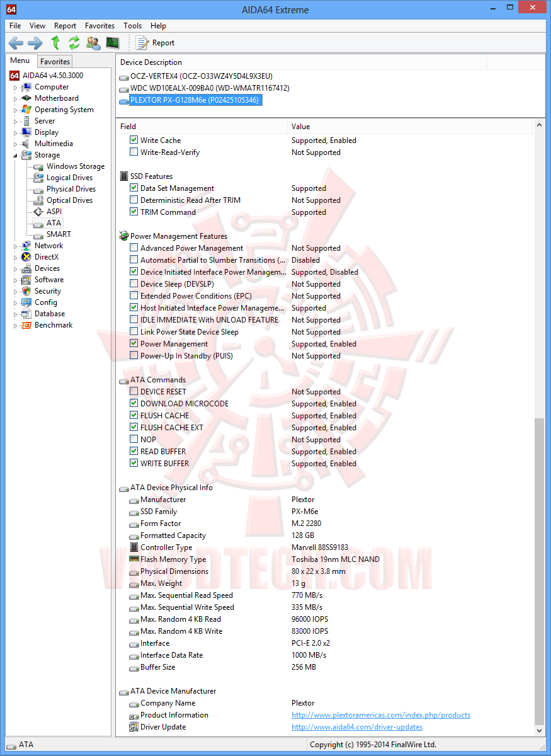Viewport: 551px width, 756px height.
Task: Open the aida64.com driver-updates link
Action: tap(357, 727)
